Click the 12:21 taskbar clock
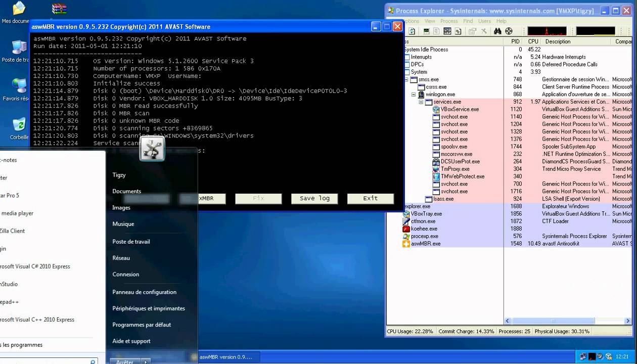 [x=623, y=356]
